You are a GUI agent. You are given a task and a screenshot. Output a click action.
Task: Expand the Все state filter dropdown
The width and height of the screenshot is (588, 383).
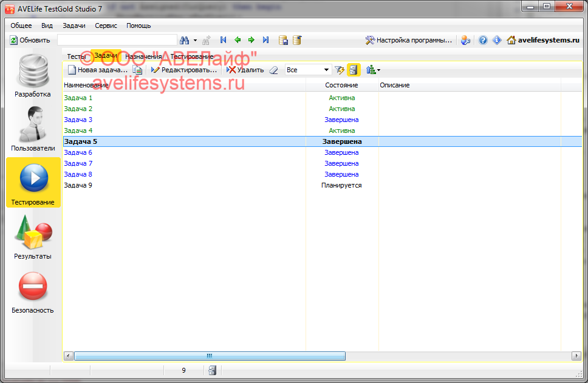pyautogui.click(x=326, y=70)
